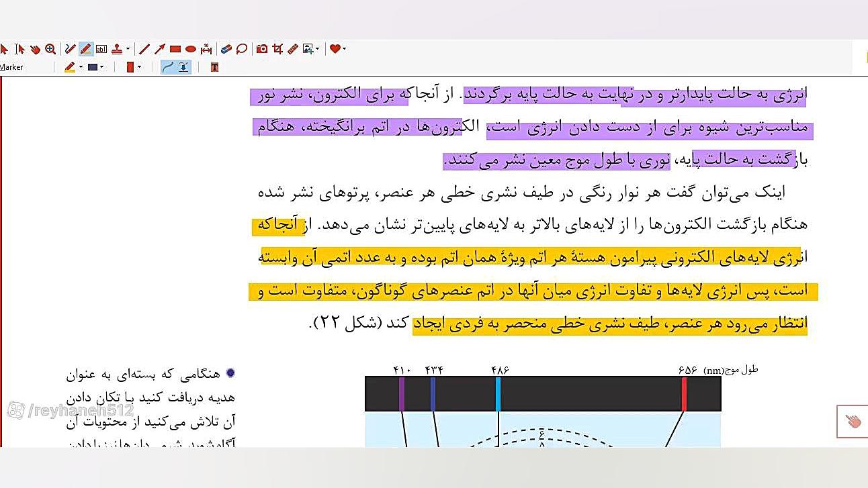Click the marker line color pencil icon
Viewport: 868px width, 488px height.
(x=70, y=67)
